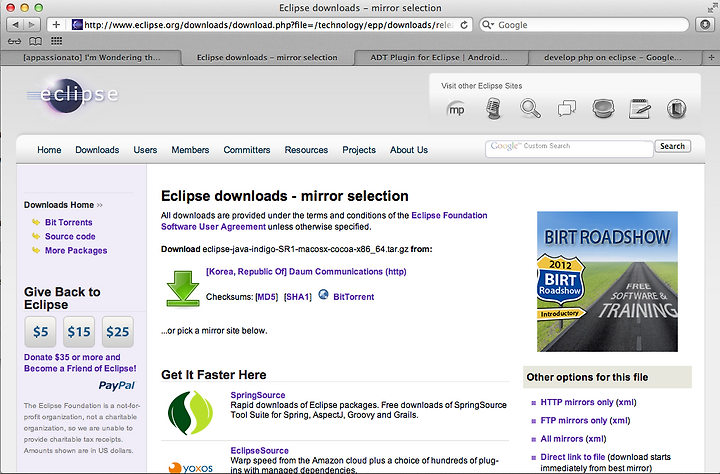The width and height of the screenshot is (720, 474).
Task: Click the BitTorrent globe icon
Action: [323, 294]
